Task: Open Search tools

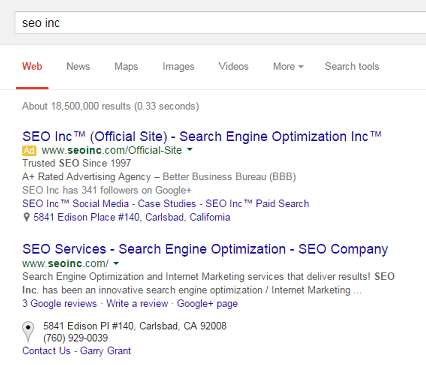Action: [352, 66]
